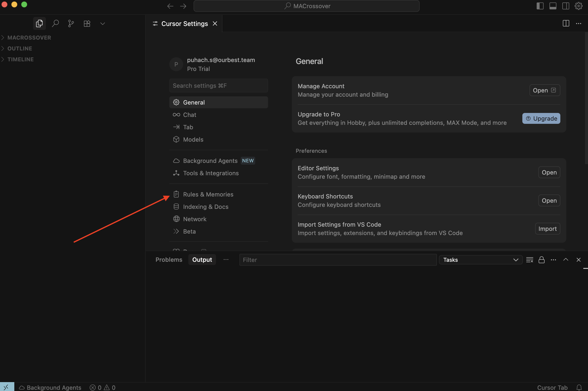Viewport: 588px width, 391px height.
Task: Open the Source Control icon
Action: pyautogui.click(x=71, y=23)
